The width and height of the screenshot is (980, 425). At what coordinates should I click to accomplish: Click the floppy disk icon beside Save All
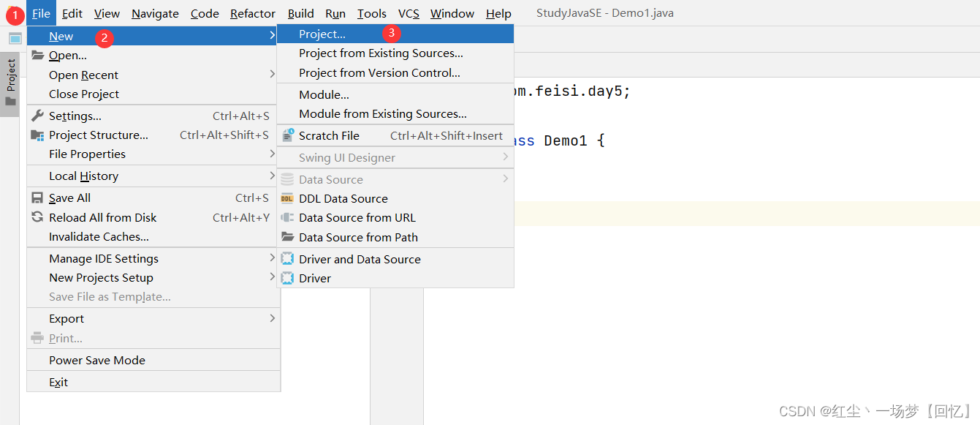click(37, 198)
